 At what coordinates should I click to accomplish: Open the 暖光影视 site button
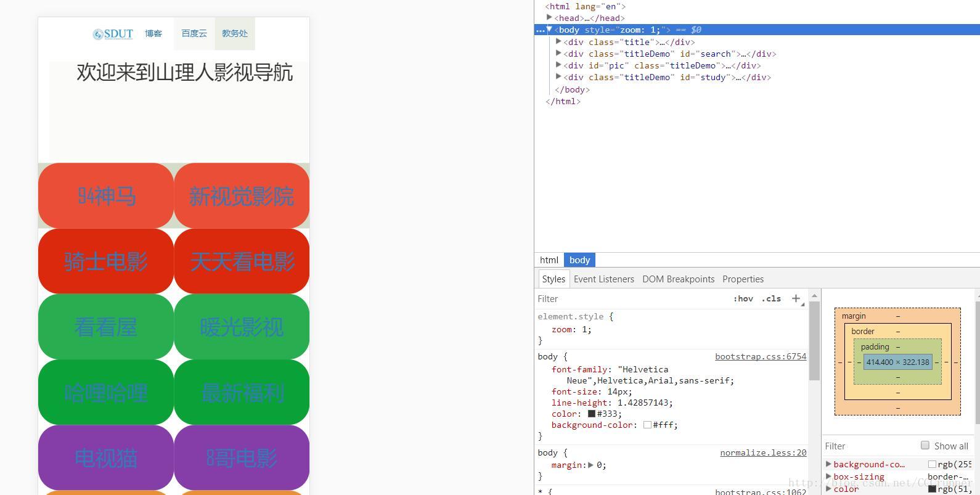242,327
